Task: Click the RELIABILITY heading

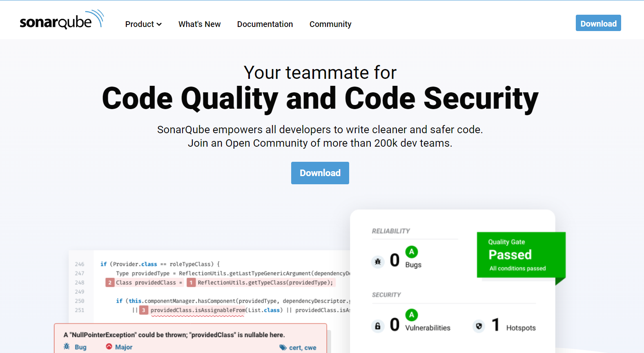Action: 391,231
